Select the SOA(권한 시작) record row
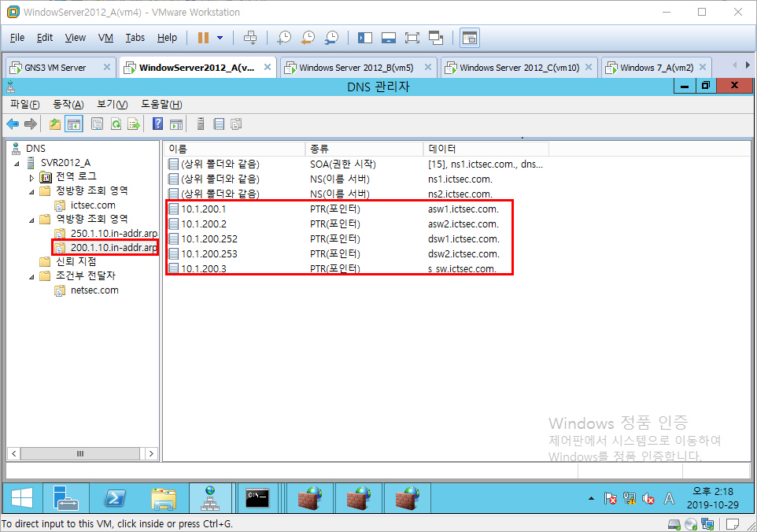757x532 pixels. tap(357, 164)
